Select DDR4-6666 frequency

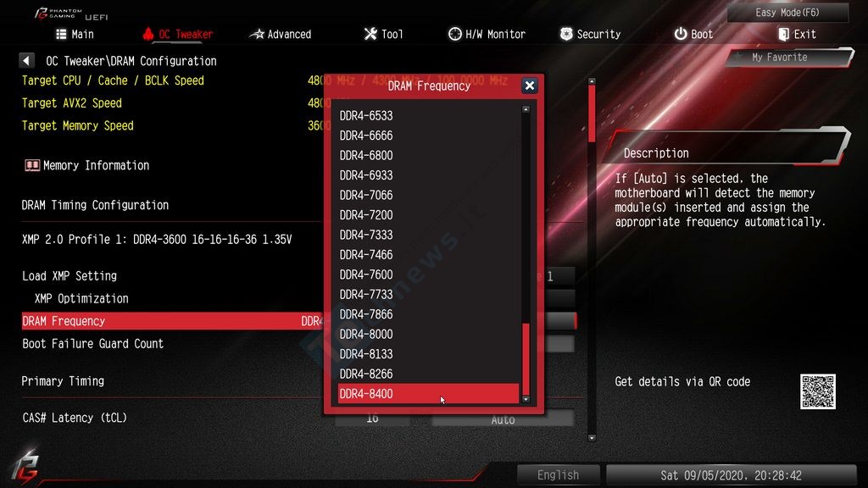(428, 136)
